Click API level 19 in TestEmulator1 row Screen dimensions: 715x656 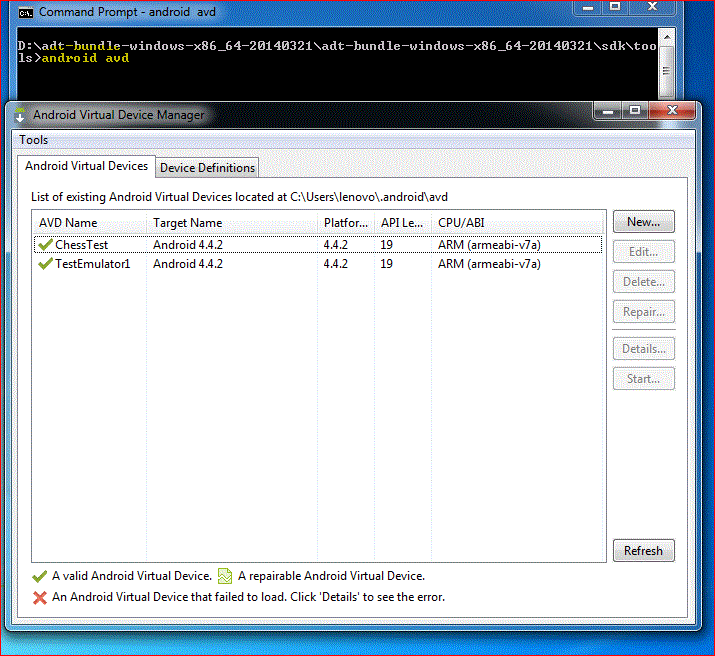(387, 264)
